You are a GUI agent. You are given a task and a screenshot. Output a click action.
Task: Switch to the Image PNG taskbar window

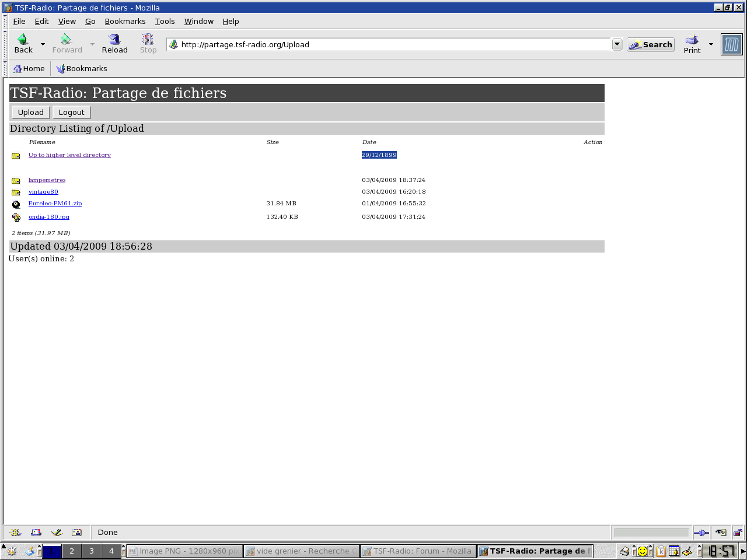tap(184, 551)
